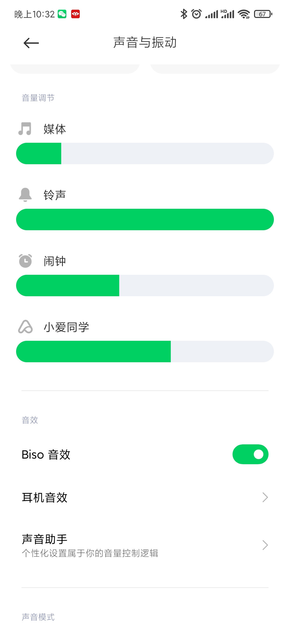Screen dimensions: 290x644
Task: Tap the 闹钟 volume slider track
Action: (x=145, y=286)
